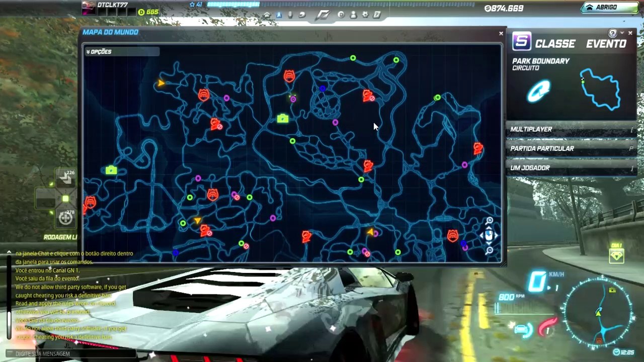Open the friends person icon in top toolbar

353,15
